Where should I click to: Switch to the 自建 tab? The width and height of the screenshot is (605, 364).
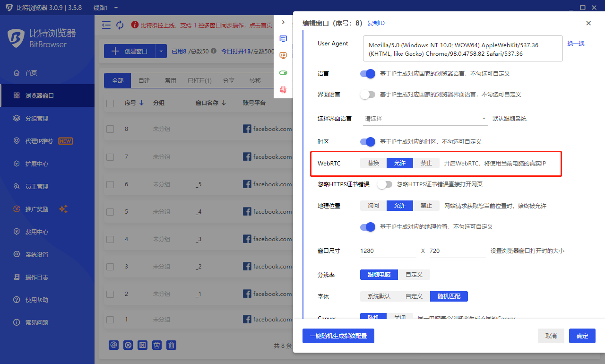[x=144, y=81]
